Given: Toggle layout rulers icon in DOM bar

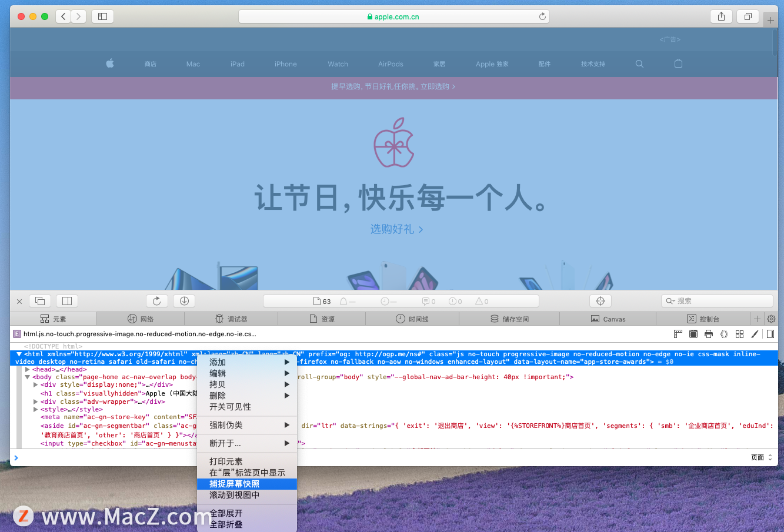Looking at the screenshot, I should (678, 334).
